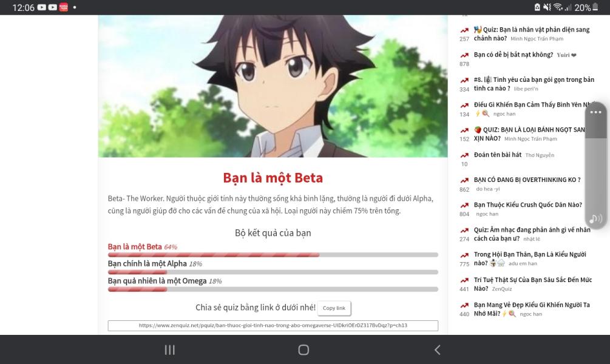Open the three-dot menu on the floating edge panel

pyautogui.click(x=595, y=112)
